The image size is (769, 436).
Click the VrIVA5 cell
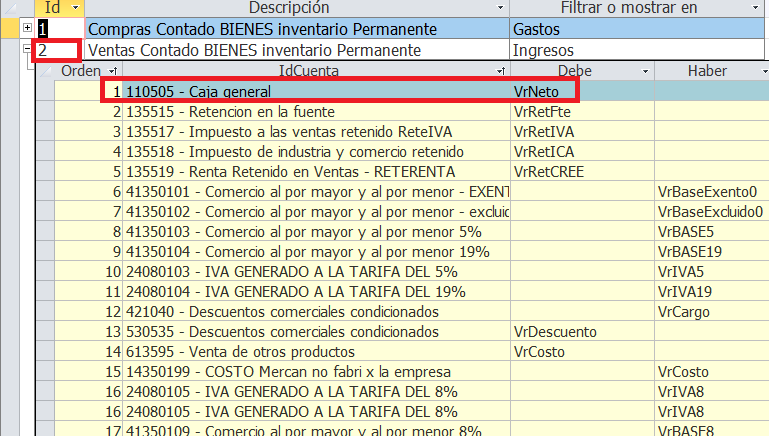(x=712, y=271)
